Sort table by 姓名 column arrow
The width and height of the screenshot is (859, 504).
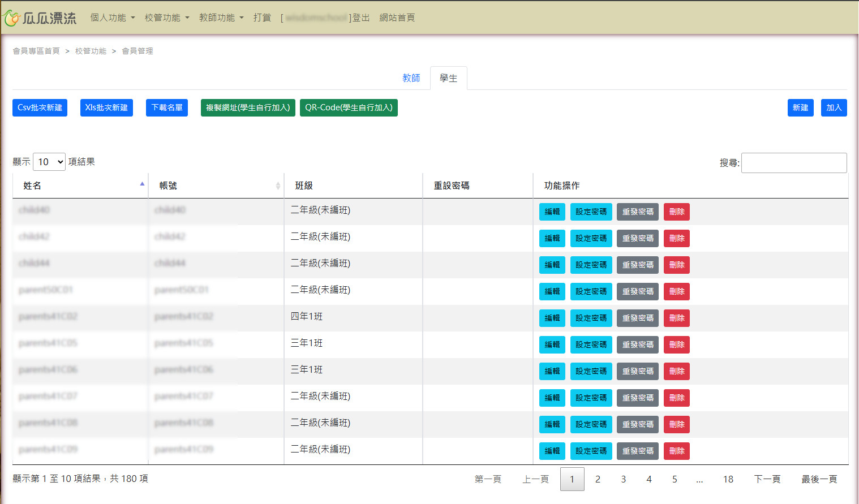pos(142,184)
